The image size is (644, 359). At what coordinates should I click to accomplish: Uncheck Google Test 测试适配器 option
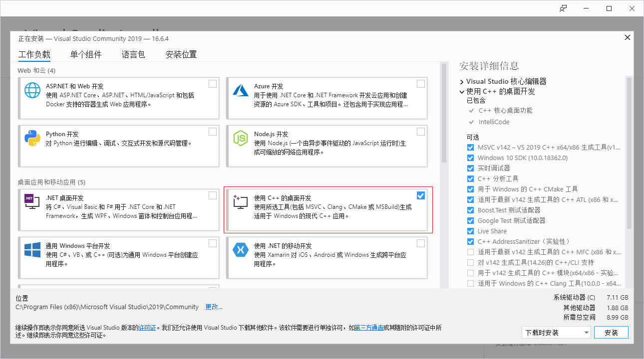[x=470, y=221]
